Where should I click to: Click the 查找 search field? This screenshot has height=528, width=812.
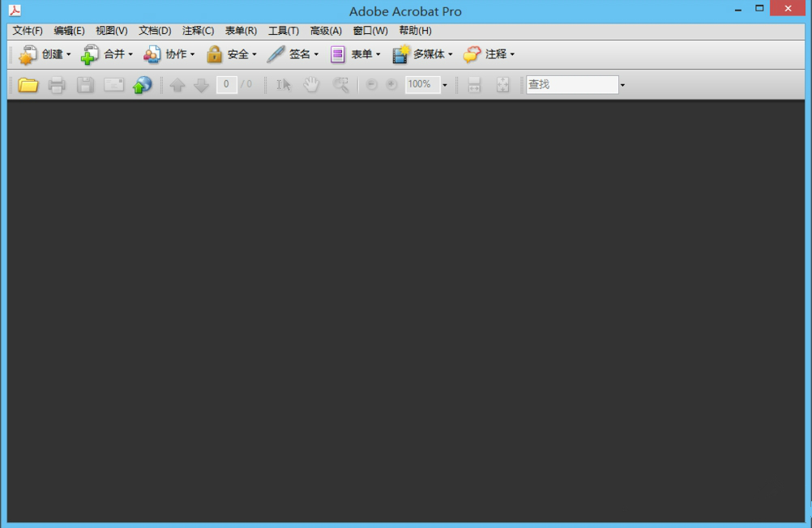coord(572,84)
